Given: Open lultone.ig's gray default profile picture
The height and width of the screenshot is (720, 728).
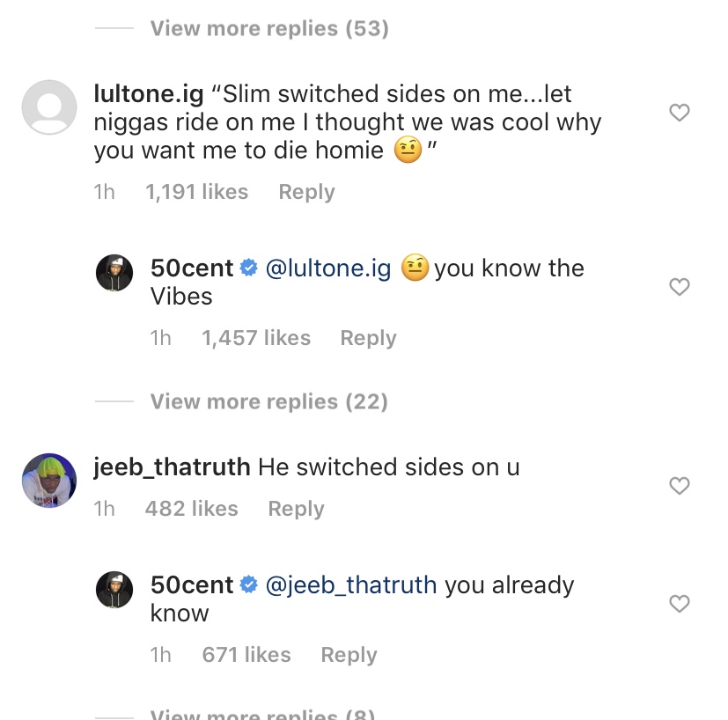Looking at the screenshot, I should click(48, 107).
